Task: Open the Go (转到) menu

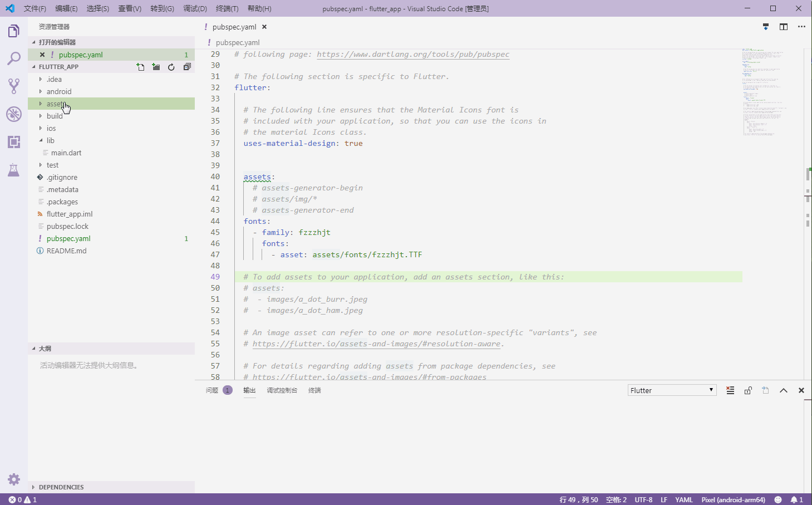Action: (162, 8)
